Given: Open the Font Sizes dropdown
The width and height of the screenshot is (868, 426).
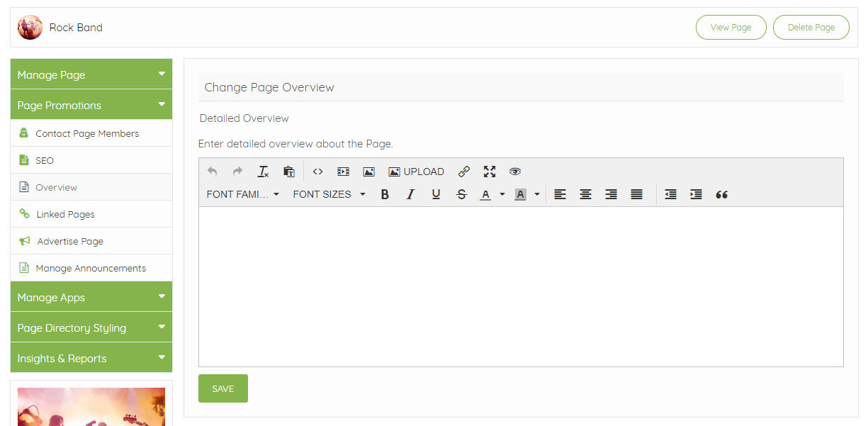Looking at the screenshot, I should (329, 194).
